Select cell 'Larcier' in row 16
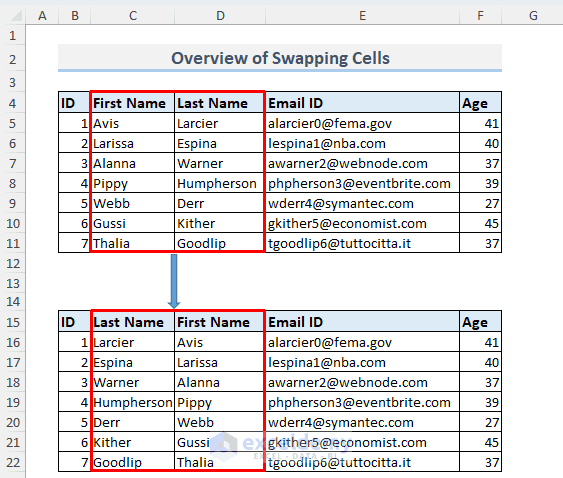The image size is (563, 478). click(132, 342)
